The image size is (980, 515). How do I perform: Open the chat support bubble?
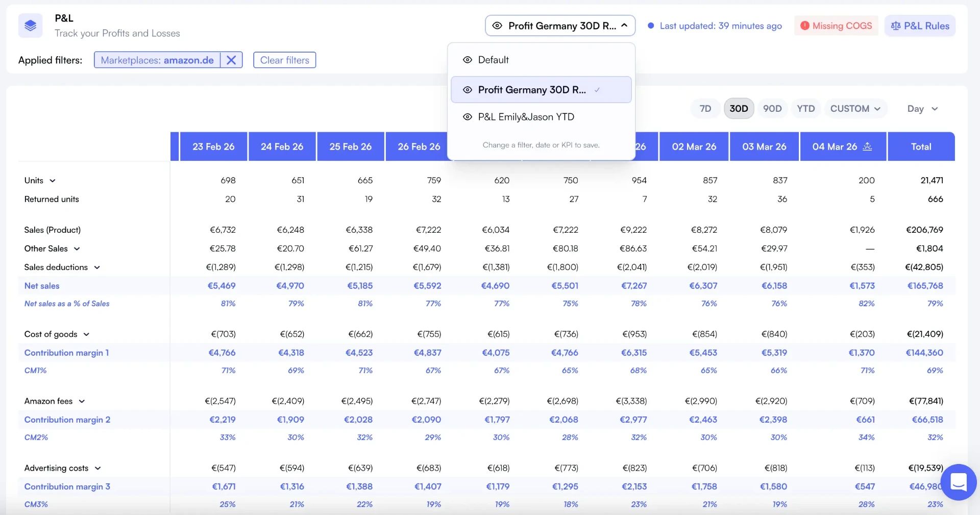point(958,482)
